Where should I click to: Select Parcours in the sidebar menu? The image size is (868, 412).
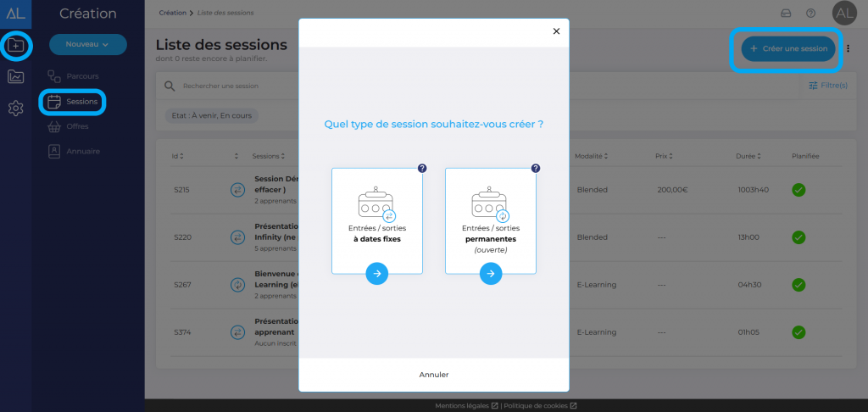coord(82,76)
